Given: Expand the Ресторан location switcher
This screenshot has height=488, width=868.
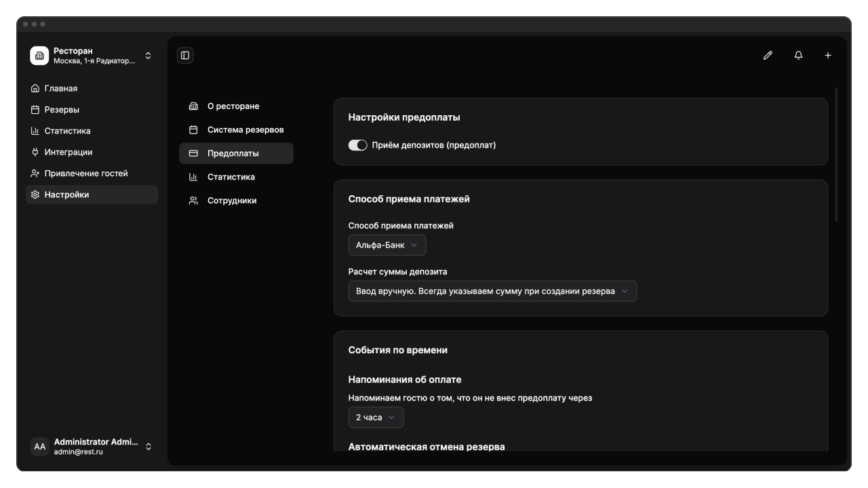Looking at the screenshot, I should [x=149, y=56].
